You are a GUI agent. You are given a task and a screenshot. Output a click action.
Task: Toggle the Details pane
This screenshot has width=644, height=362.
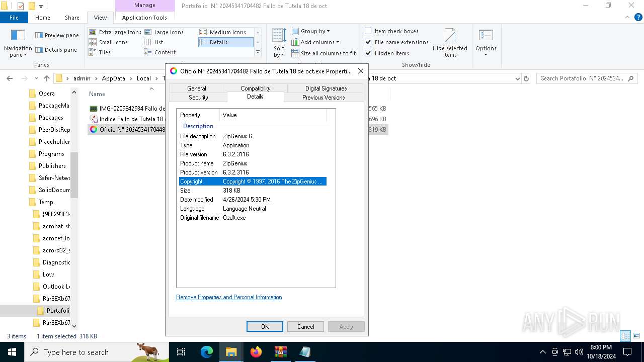tap(56, 50)
